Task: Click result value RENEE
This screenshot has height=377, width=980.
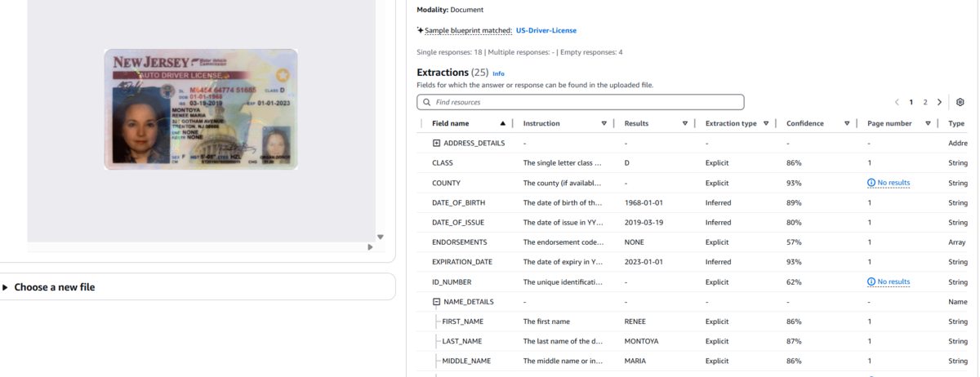Action: (635, 322)
